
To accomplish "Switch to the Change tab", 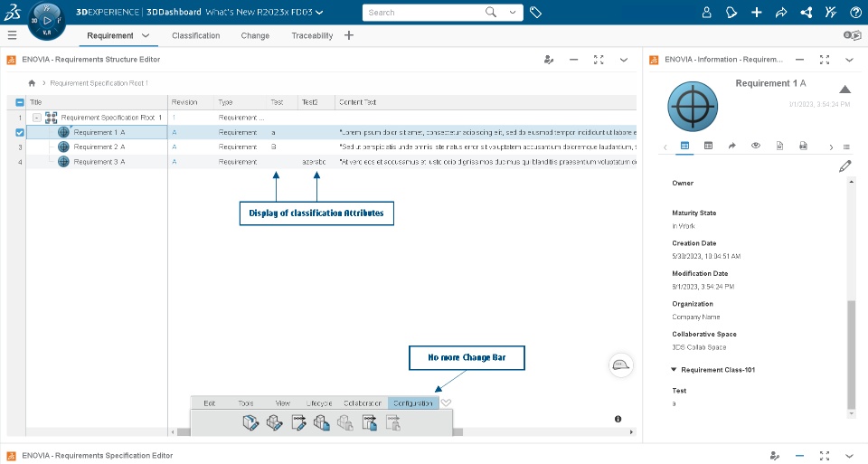I will coord(255,35).
